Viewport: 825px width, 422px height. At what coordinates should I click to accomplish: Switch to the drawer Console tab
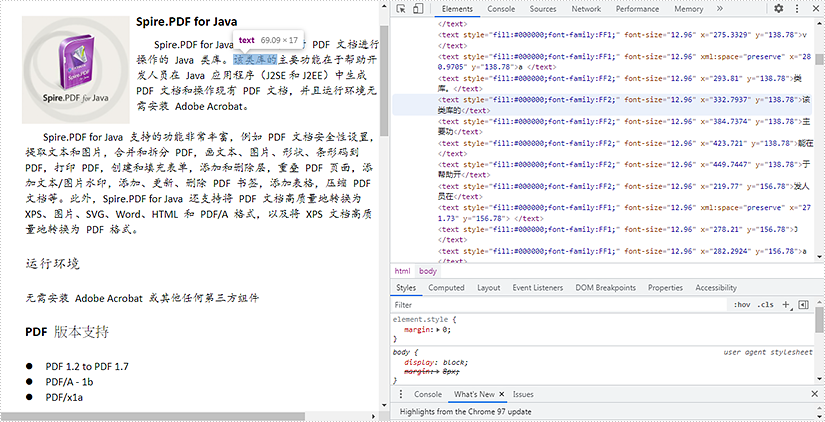coord(427,394)
